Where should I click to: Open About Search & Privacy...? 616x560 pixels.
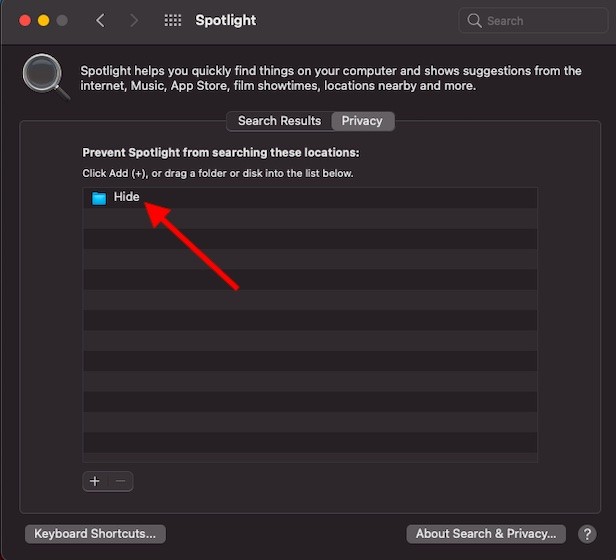click(486, 534)
